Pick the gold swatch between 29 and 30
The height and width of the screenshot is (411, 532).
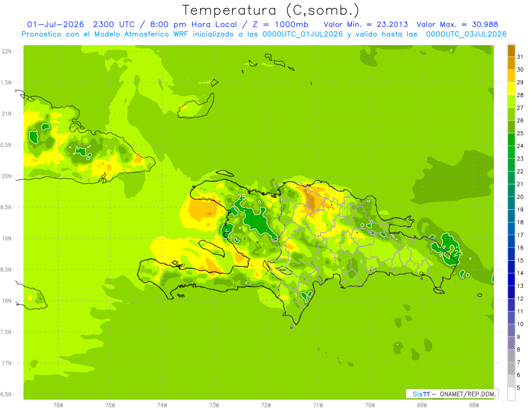pyautogui.click(x=511, y=76)
